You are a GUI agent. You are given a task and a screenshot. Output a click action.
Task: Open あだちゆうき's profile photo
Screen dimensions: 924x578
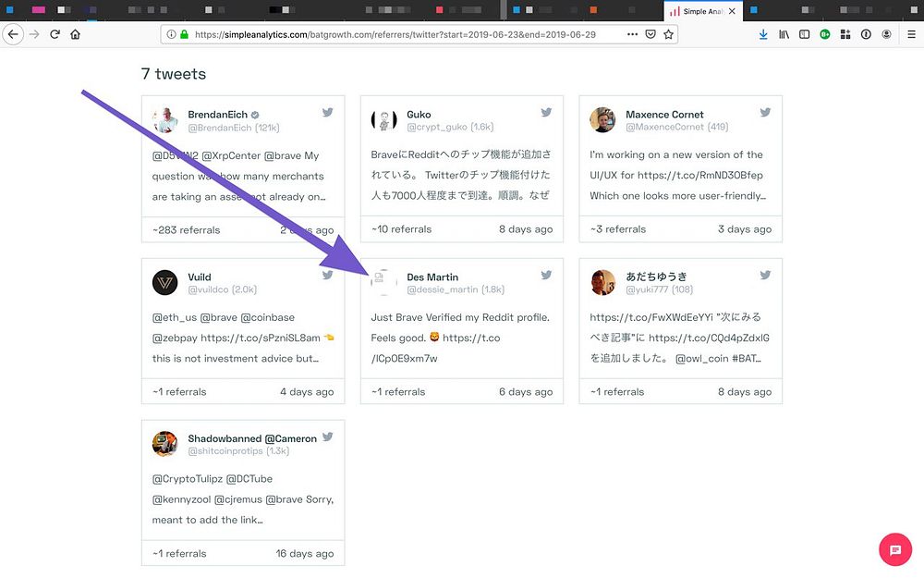tap(602, 282)
